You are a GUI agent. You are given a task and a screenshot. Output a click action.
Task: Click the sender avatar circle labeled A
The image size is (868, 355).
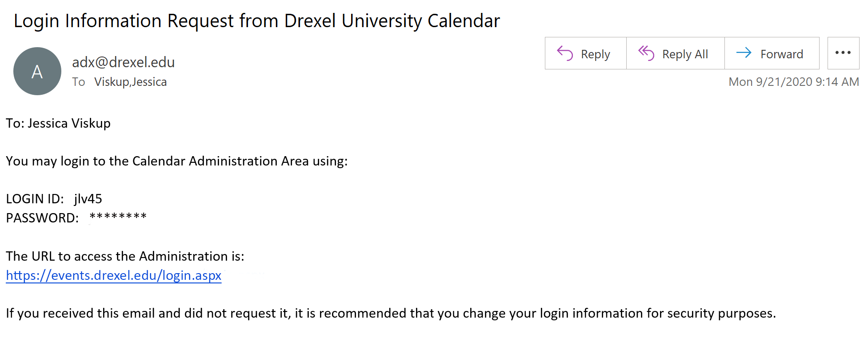37,71
